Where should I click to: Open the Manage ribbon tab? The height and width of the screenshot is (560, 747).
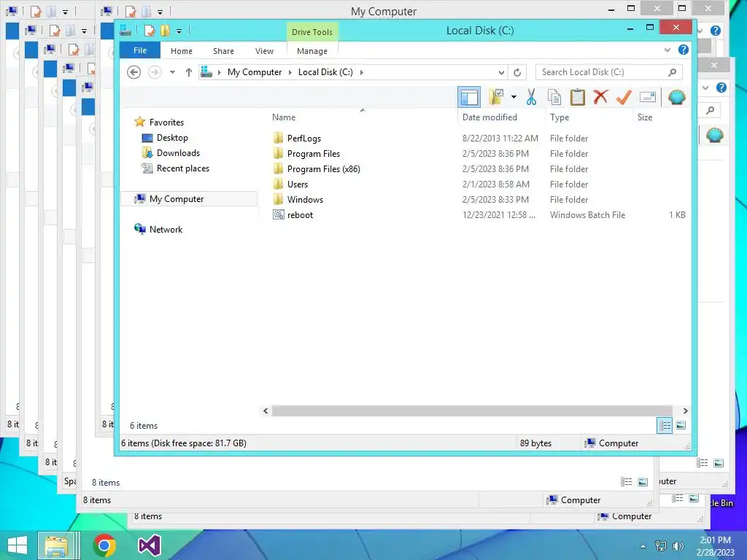click(x=312, y=51)
